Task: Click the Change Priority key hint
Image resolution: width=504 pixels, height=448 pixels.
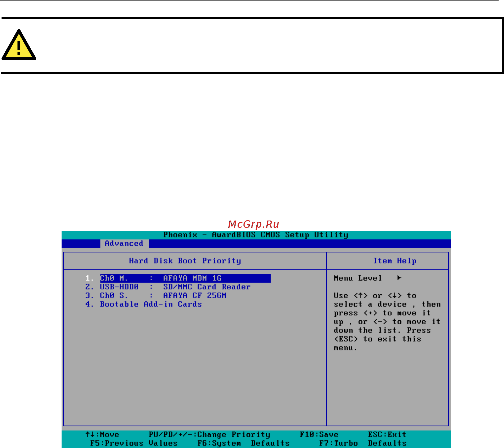Action: pos(209,435)
